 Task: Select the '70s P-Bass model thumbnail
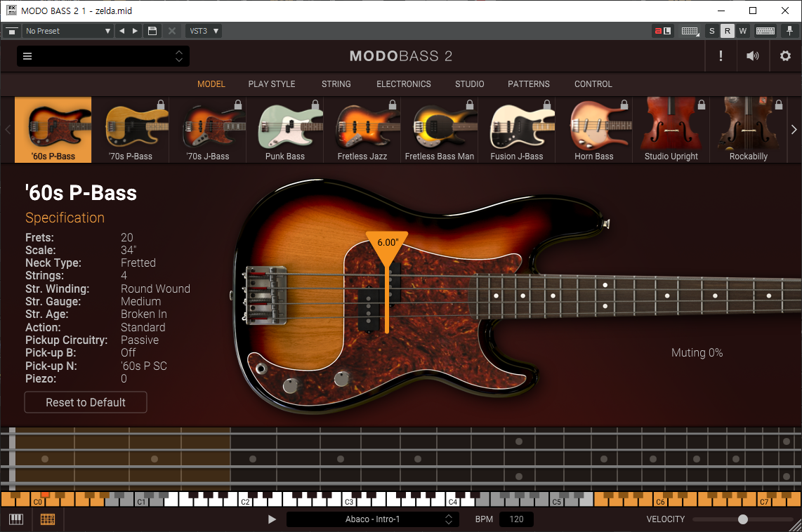[x=131, y=130]
